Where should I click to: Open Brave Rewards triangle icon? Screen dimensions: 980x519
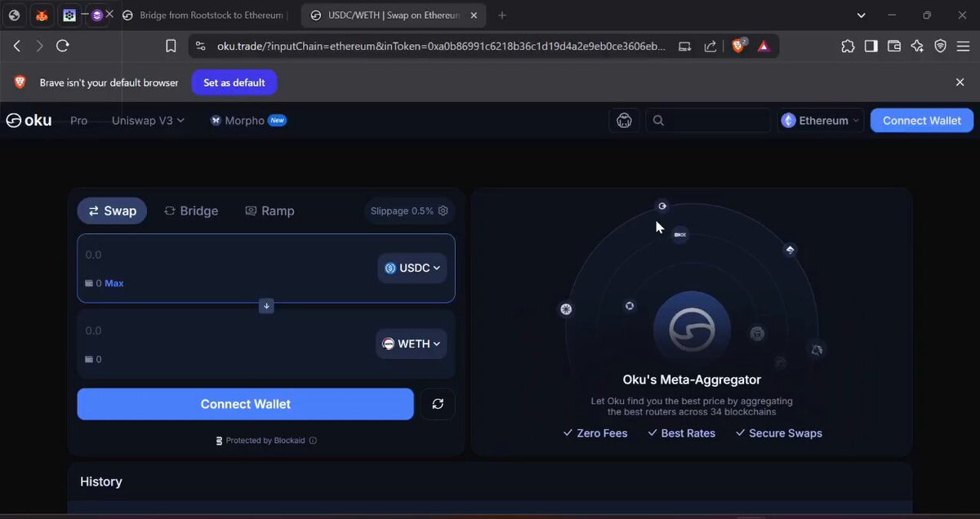[x=764, y=47]
